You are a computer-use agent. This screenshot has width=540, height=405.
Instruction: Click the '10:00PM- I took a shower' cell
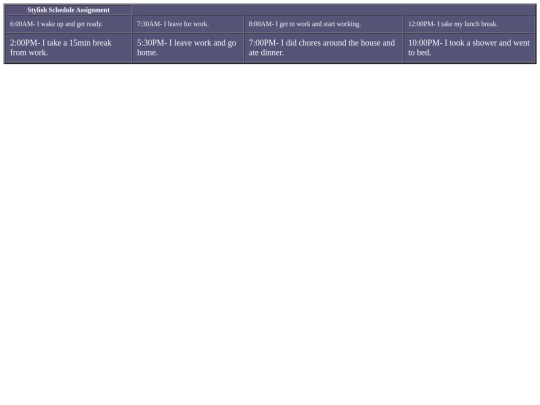click(469, 48)
